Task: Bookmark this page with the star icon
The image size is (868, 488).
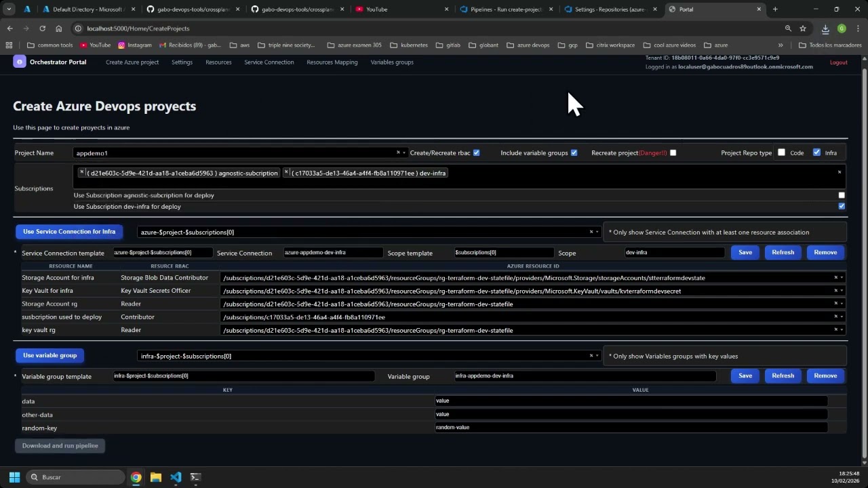Action: 803,28
